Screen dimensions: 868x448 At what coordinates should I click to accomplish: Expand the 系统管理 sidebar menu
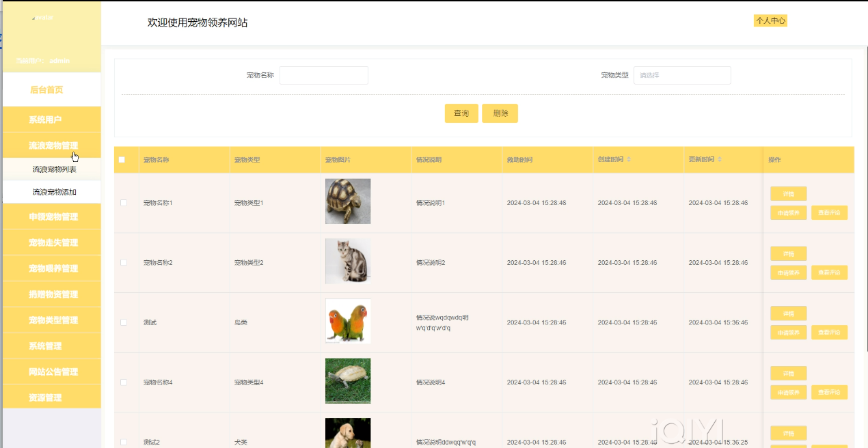[x=52, y=346]
